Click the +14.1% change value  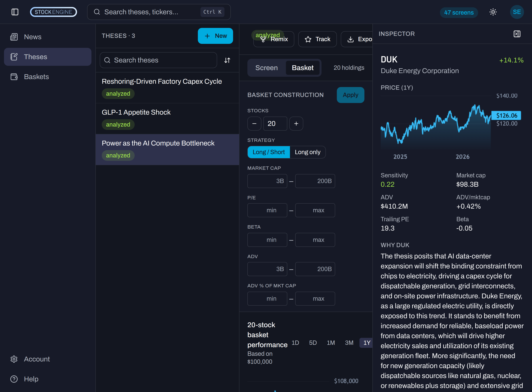point(511,60)
